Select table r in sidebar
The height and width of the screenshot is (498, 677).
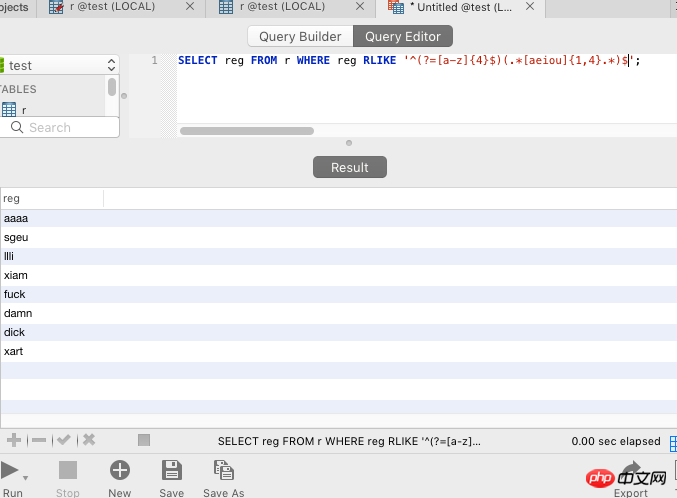tap(24, 110)
